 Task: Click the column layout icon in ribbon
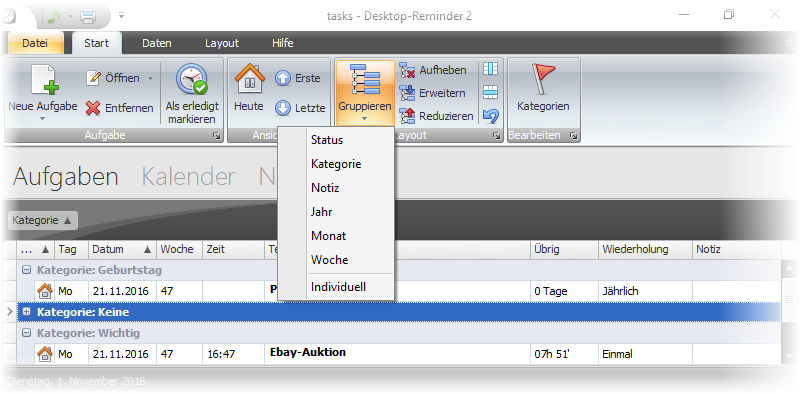[490, 69]
